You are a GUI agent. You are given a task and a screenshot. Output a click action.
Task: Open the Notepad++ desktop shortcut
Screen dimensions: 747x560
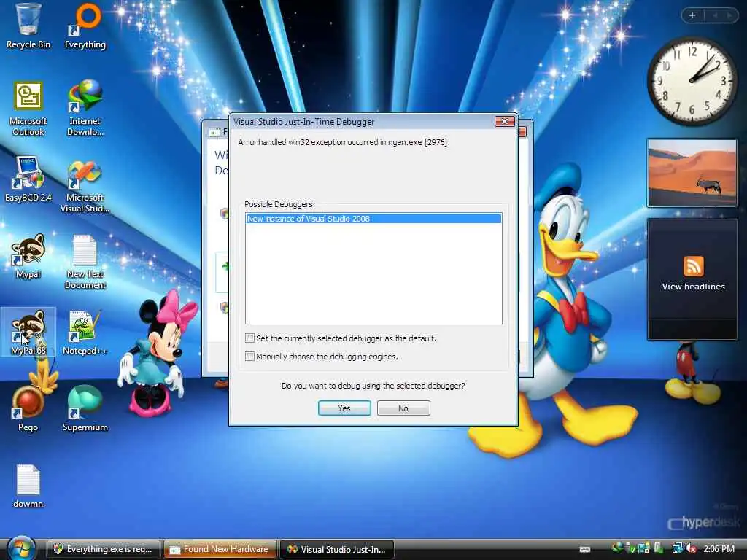[85, 332]
